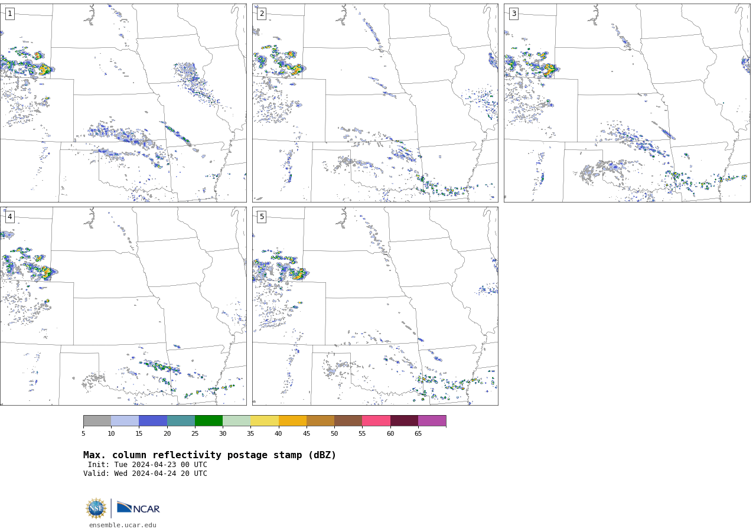Click the dark green 25-30 dBZ swatch
756x532 pixels.
[x=208, y=420]
